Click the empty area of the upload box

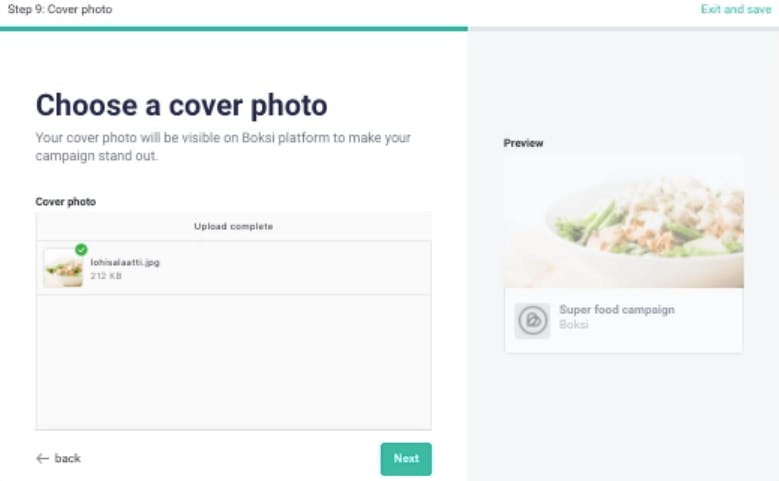tap(233, 360)
